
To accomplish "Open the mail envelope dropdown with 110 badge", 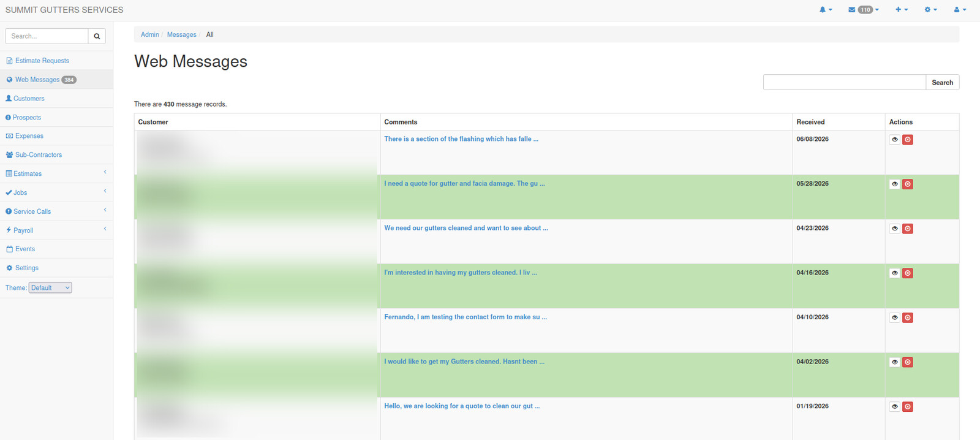I will coord(864,10).
